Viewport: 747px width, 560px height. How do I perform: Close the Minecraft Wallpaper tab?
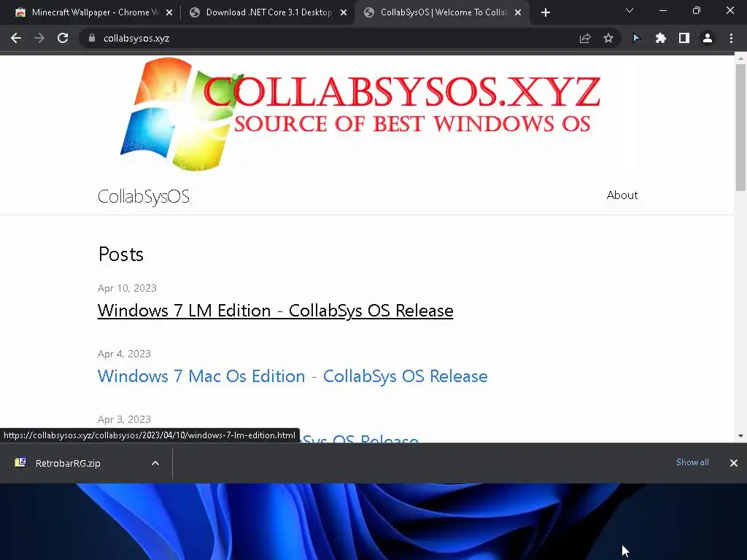point(169,13)
